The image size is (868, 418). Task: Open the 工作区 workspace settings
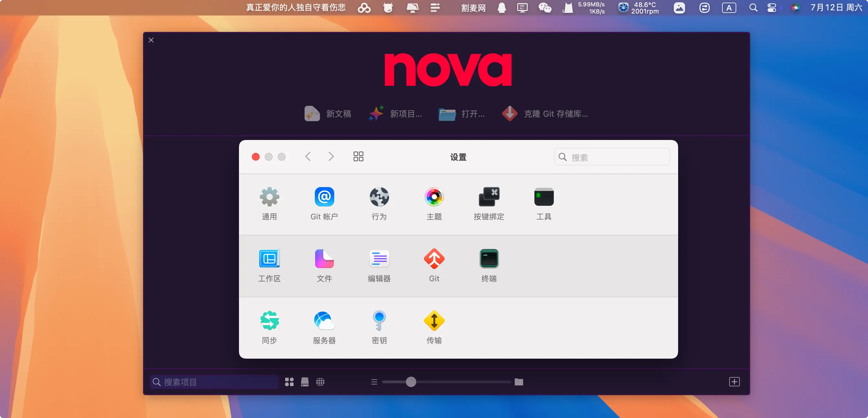click(269, 259)
